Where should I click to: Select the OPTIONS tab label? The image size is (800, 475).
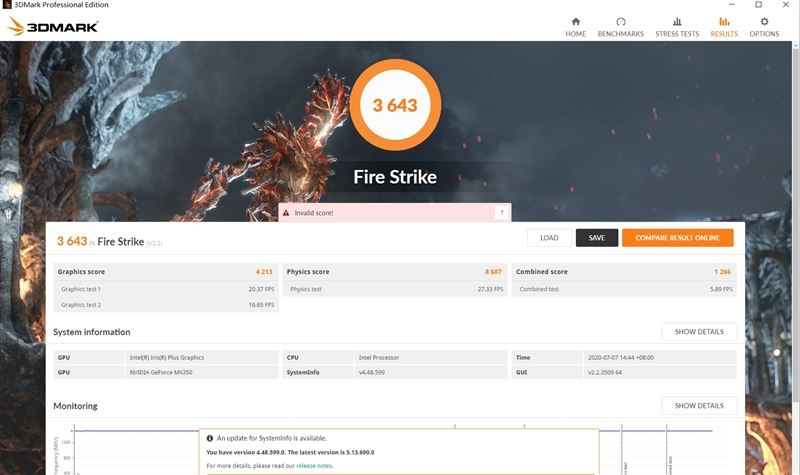click(764, 34)
